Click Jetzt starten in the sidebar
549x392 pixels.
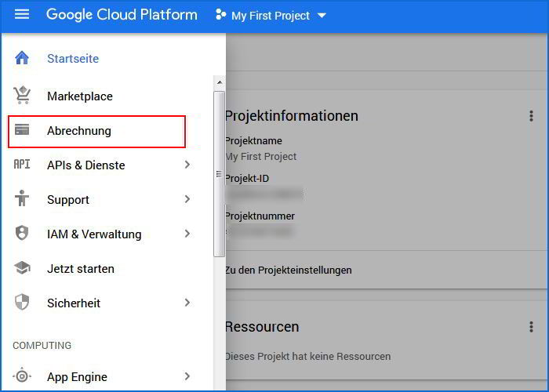coord(81,269)
